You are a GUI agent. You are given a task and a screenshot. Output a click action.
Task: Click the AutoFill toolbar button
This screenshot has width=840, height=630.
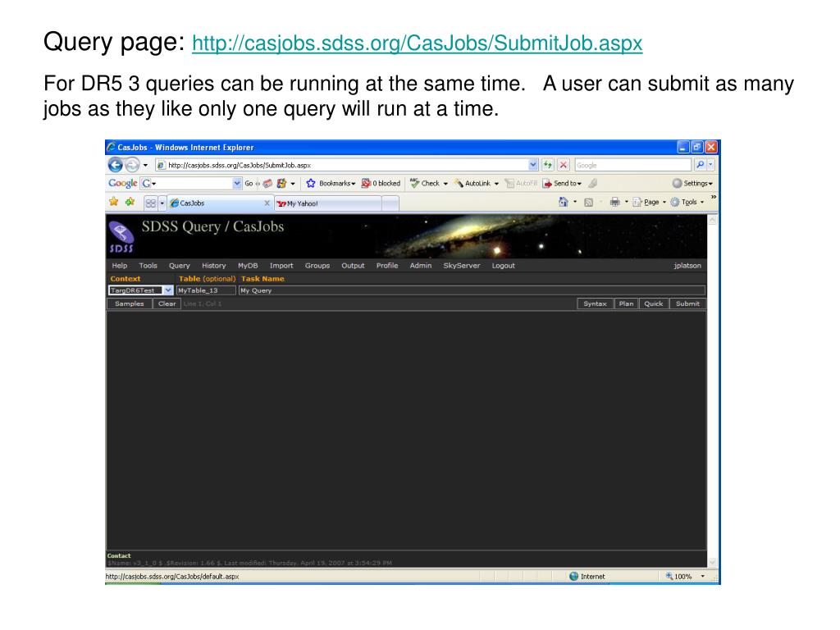tap(521, 183)
